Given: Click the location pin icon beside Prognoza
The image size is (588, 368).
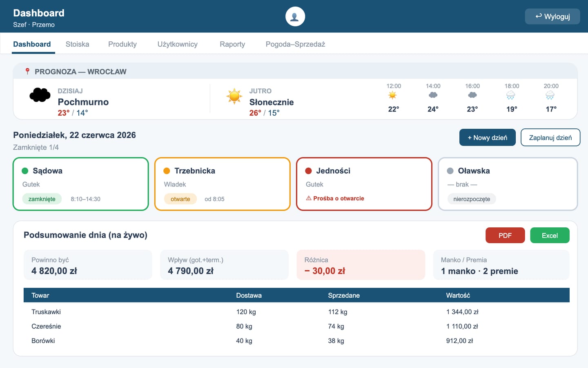Looking at the screenshot, I should click(27, 72).
